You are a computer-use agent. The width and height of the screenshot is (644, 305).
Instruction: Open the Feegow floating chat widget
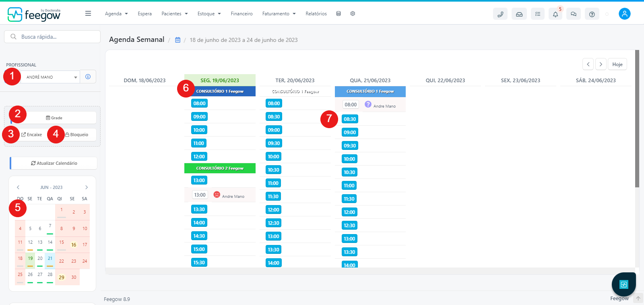(624, 284)
